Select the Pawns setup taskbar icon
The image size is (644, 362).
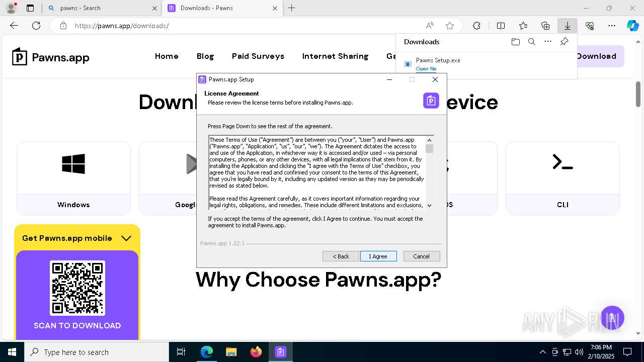pyautogui.click(x=281, y=352)
